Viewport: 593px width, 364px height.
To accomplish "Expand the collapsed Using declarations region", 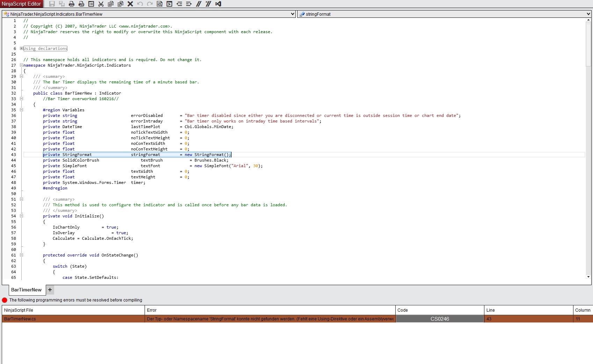I will [x=22, y=49].
